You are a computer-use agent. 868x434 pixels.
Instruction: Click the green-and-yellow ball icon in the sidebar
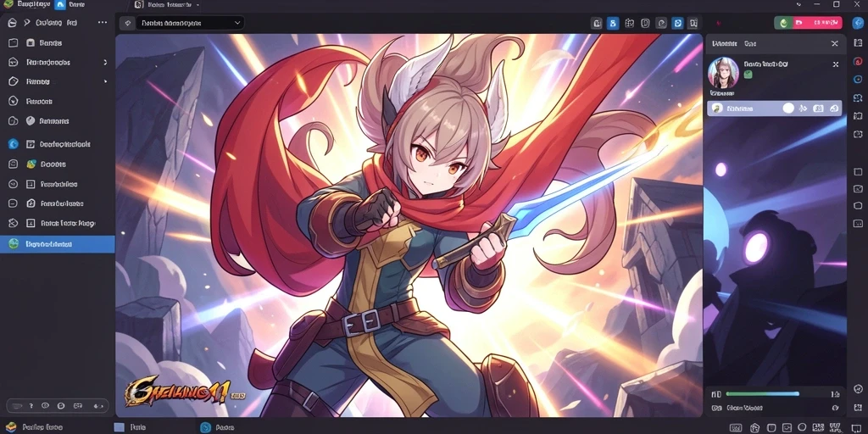[31, 164]
